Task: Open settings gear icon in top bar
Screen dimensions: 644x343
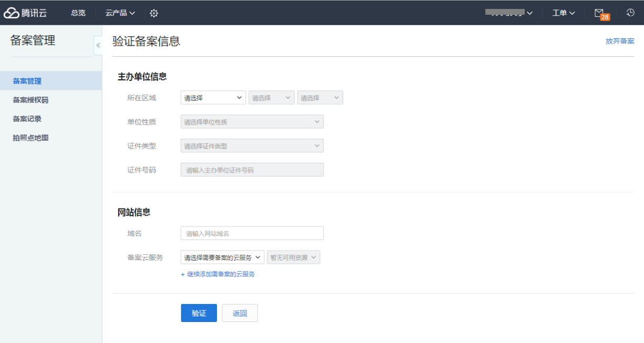Action: (154, 13)
